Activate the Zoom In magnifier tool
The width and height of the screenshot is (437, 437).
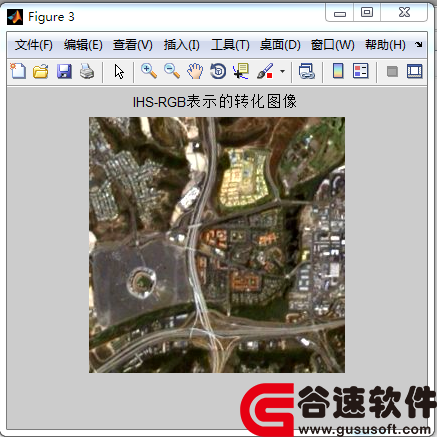(x=149, y=71)
